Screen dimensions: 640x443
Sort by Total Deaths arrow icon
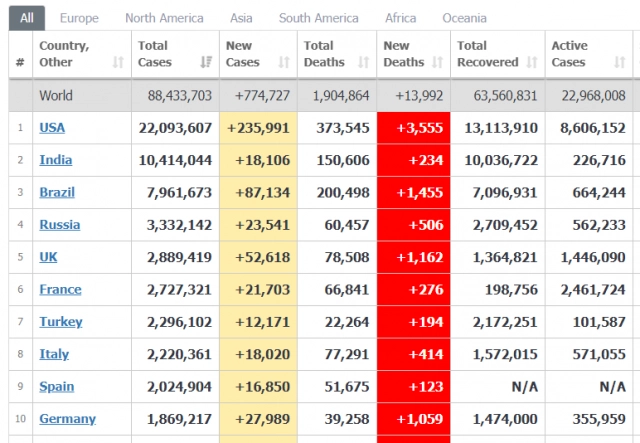[364, 62]
